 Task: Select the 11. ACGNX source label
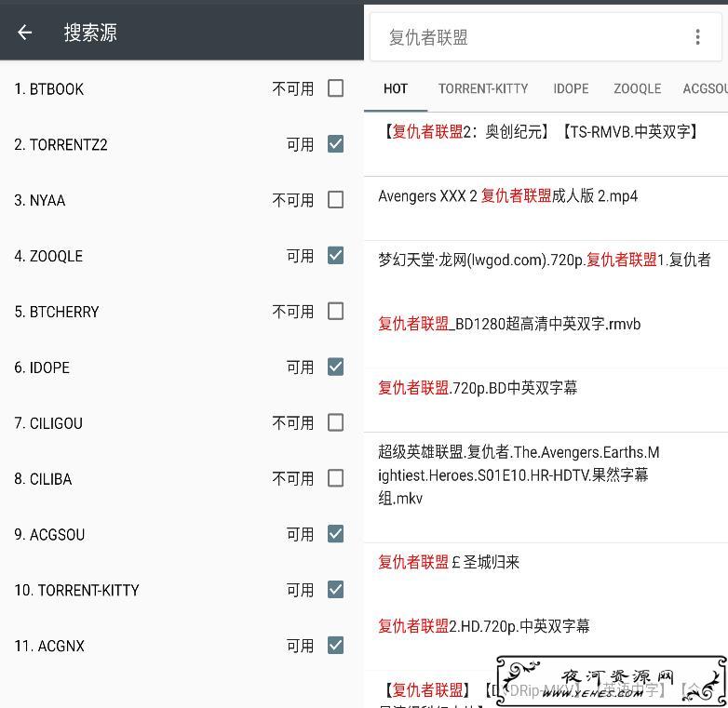click(49, 646)
